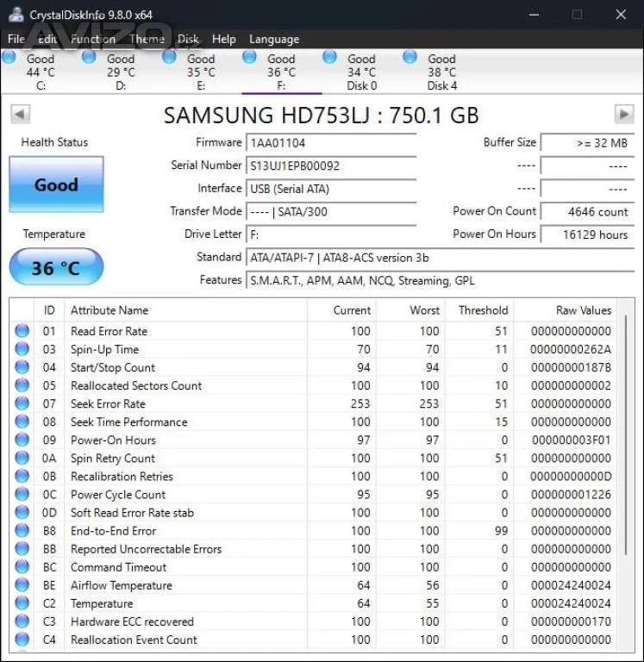Viewport: 644px width, 662px height.
Task: Click the Serial Number field
Action: 331,165
